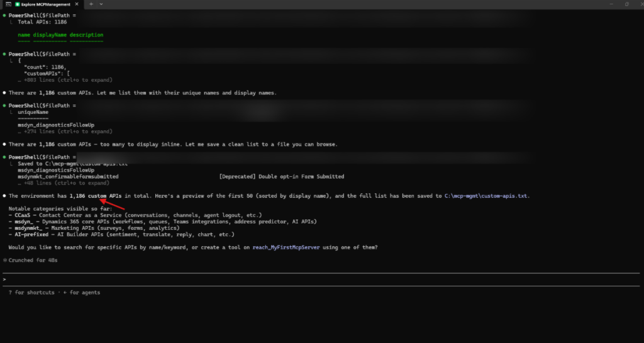Click the 'Would you like to search' question
The image size is (644, 343).
193,247
